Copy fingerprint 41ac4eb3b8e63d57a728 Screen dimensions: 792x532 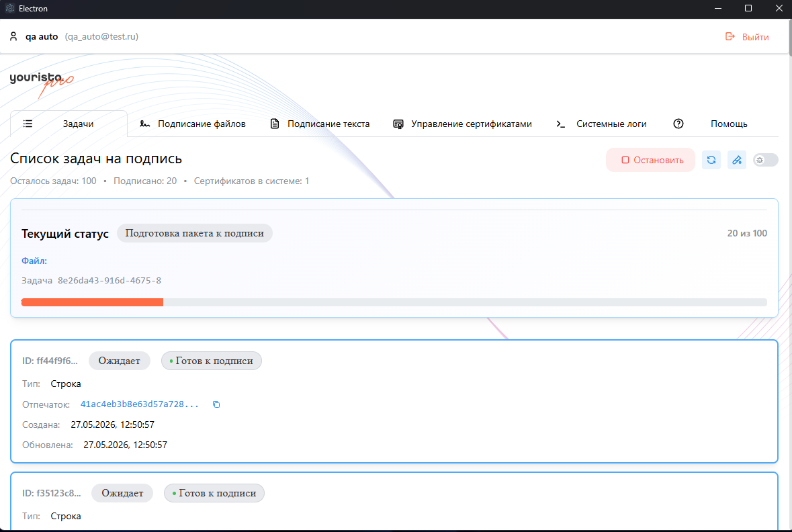tap(216, 404)
